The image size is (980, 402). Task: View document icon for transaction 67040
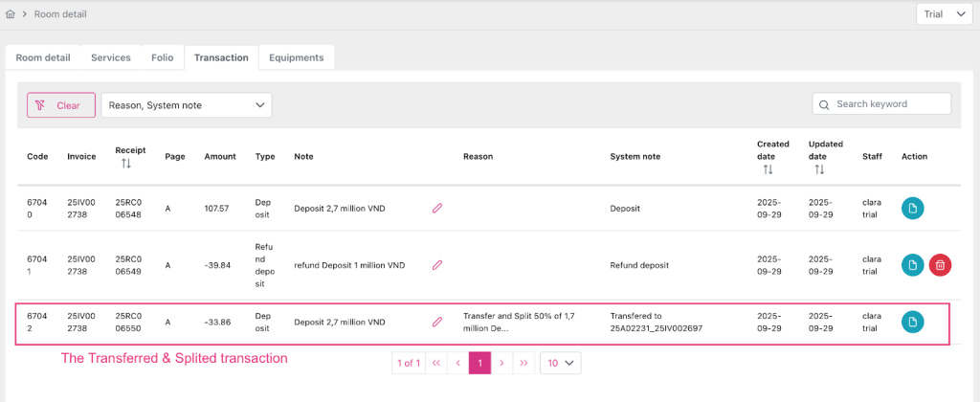913,208
